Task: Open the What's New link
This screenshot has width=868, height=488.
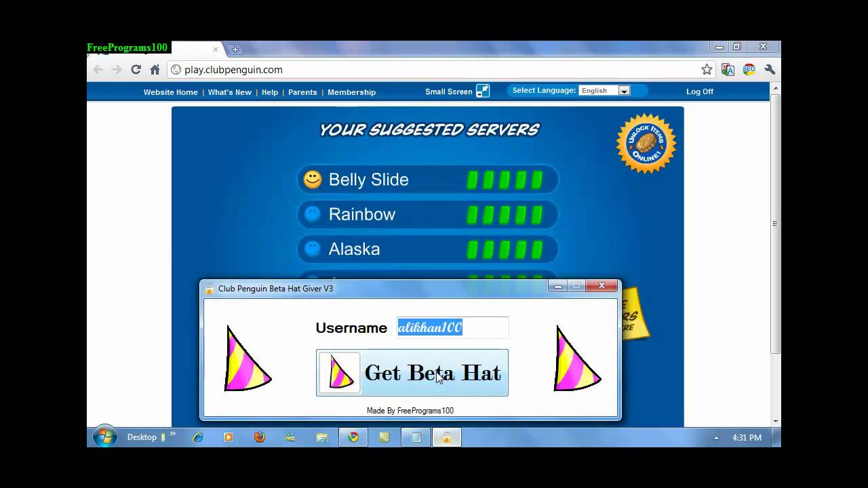Action: (x=229, y=92)
